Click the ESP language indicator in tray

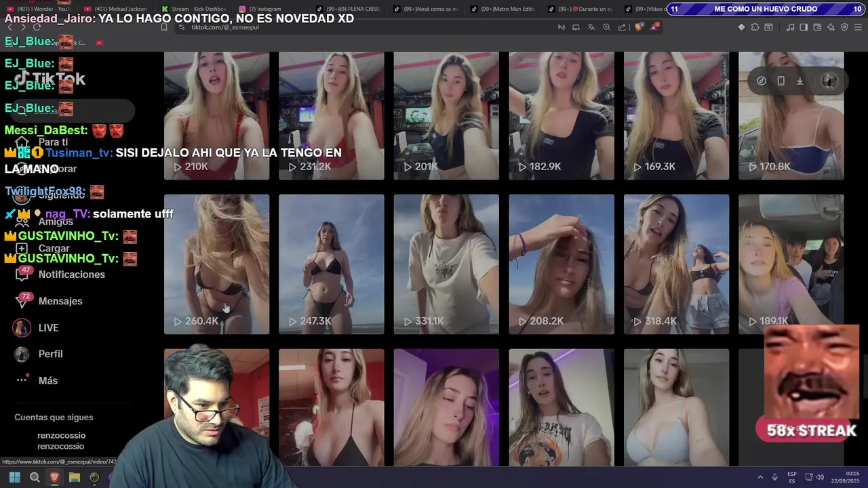click(792, 477)
